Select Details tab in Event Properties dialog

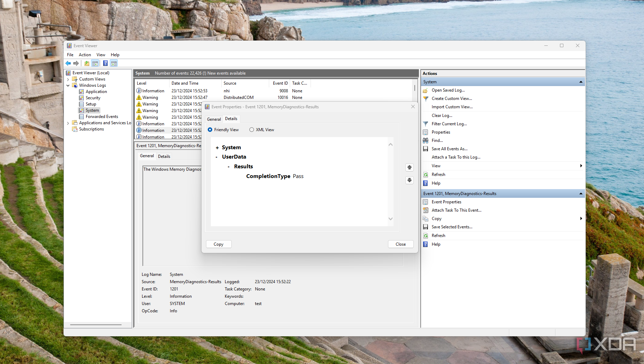click(231, 119)
